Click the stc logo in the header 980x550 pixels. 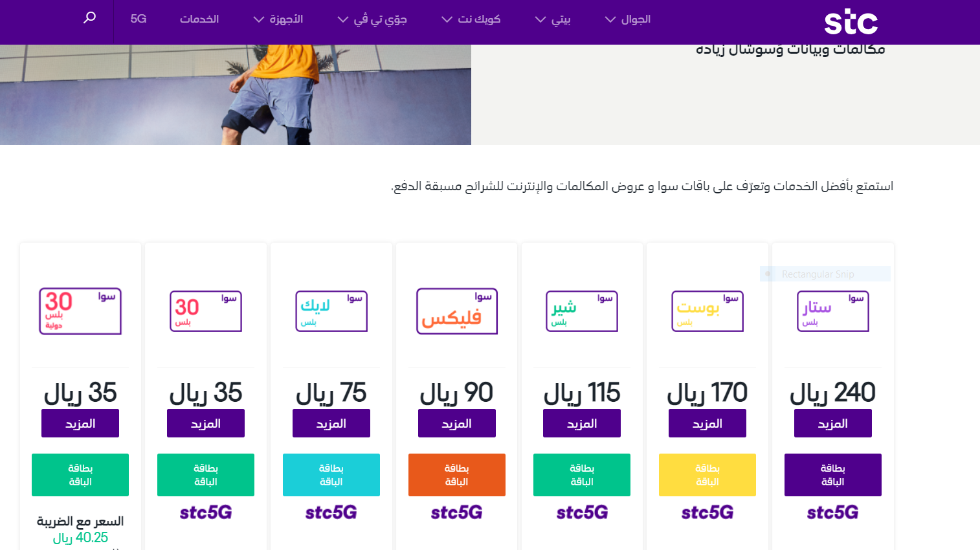(x=850, y=21)
